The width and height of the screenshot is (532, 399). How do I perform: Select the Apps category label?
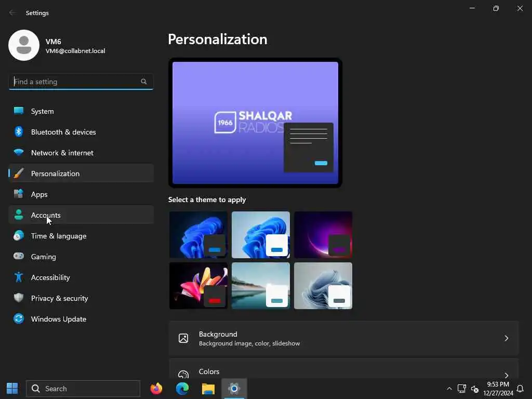[x=39, y=194]
